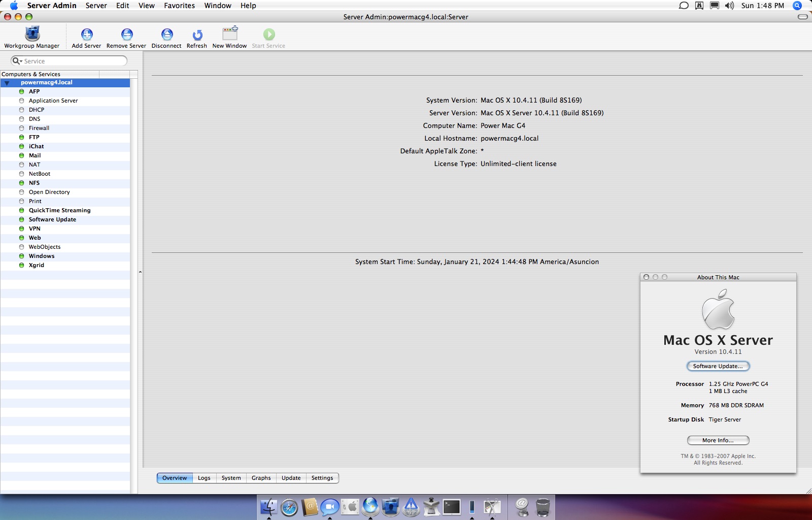Select the VPN service

pos(65,229)
